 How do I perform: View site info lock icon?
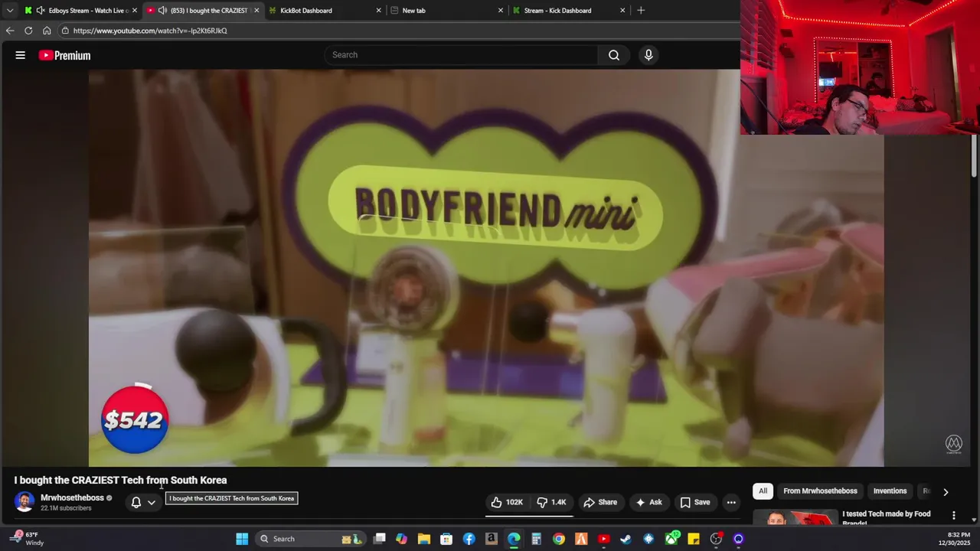coord(66,31)
